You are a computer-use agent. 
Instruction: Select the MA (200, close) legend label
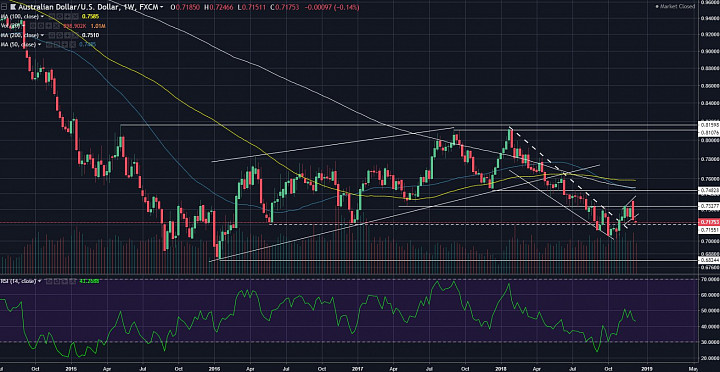(19, 35)
